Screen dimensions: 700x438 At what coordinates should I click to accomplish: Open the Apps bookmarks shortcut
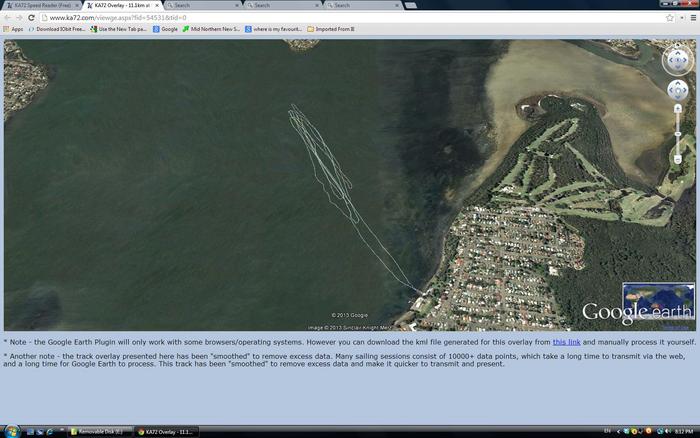click(x=13, y=29)
